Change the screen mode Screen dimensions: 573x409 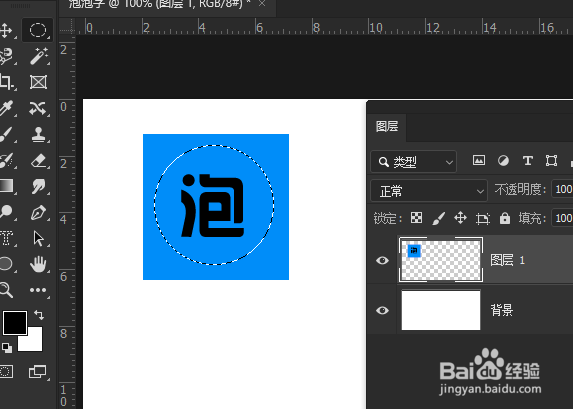coord(37,372)
